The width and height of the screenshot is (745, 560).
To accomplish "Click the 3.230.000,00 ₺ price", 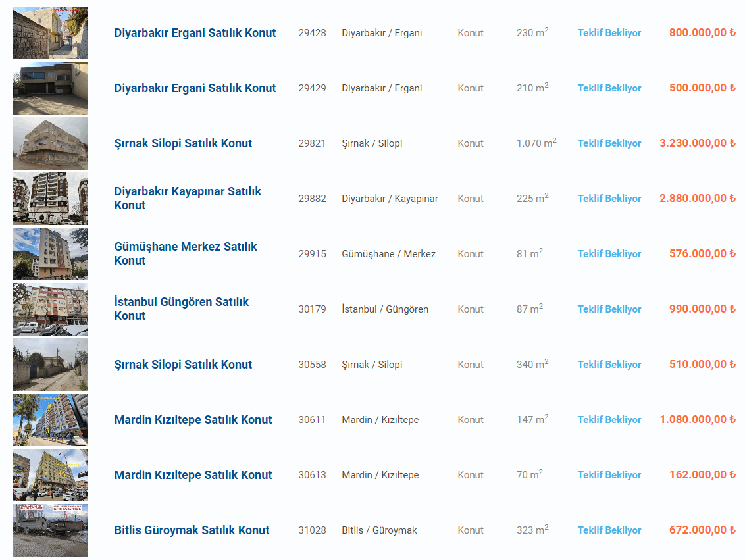I will [x=697, y=143].
